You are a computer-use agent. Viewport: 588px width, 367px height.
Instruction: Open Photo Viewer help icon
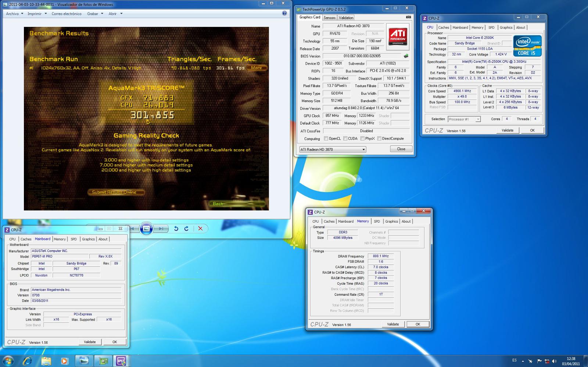coord(284,13)
